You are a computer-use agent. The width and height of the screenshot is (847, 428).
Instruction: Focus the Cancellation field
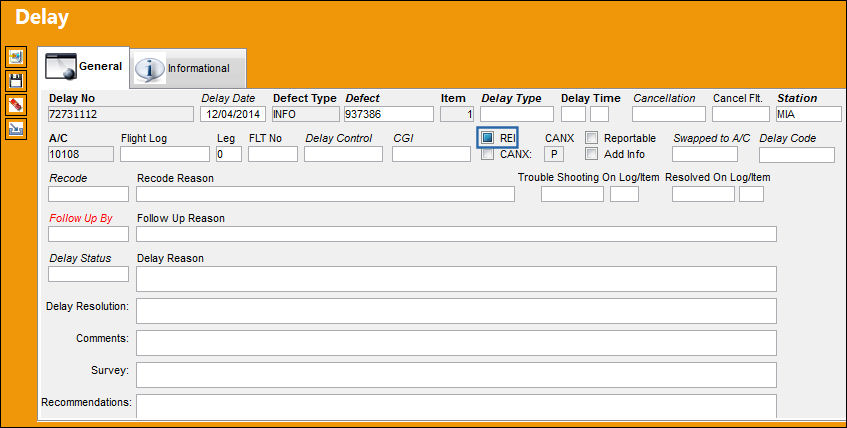tap(669, 114)
